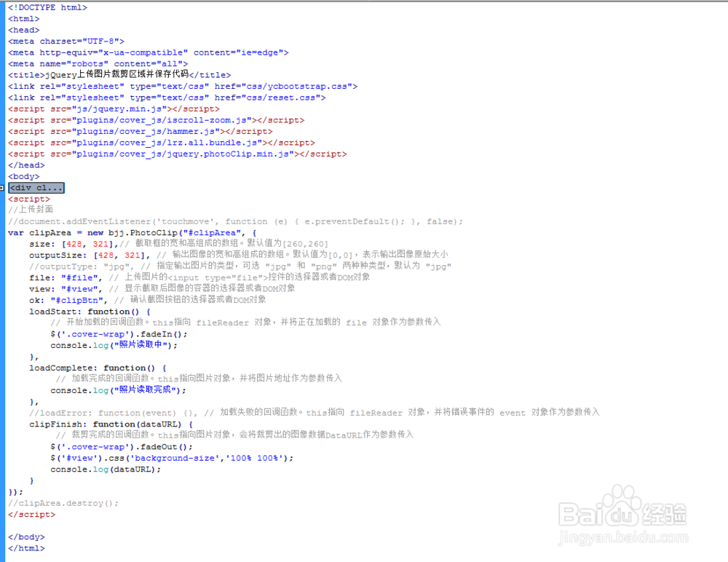Click the opening <script> tag before the upload comment
This screenshot has height=562, width=728.
[x=29, y=199]
